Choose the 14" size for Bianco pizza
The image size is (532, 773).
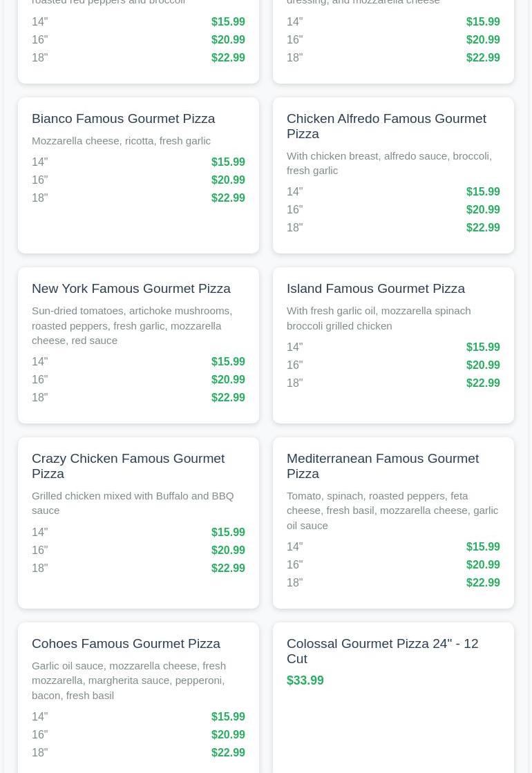coord(138,162)
